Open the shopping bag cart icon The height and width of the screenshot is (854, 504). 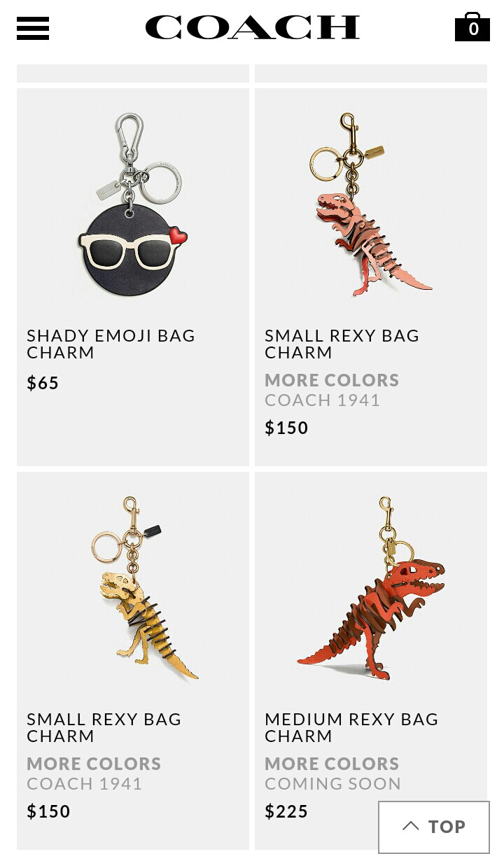472,27
